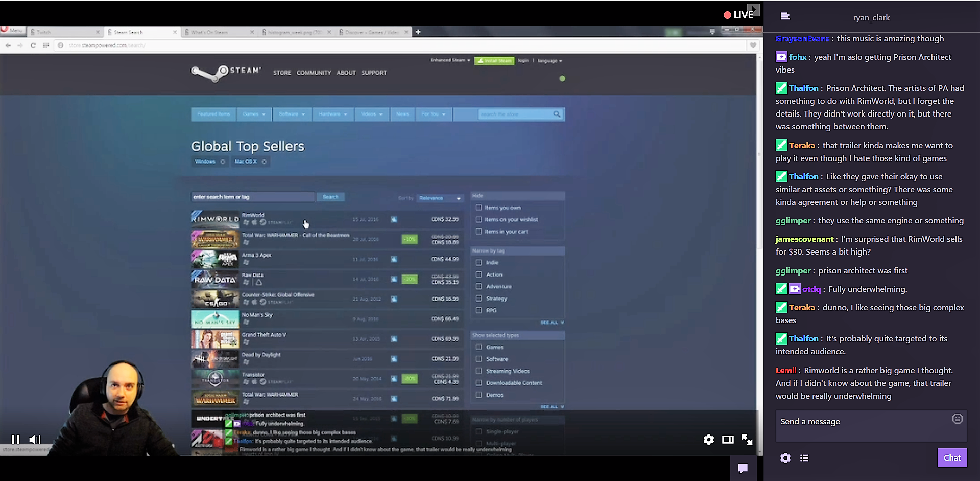Open video player settings gear
980x481 pixels.
tap(708, 440)
